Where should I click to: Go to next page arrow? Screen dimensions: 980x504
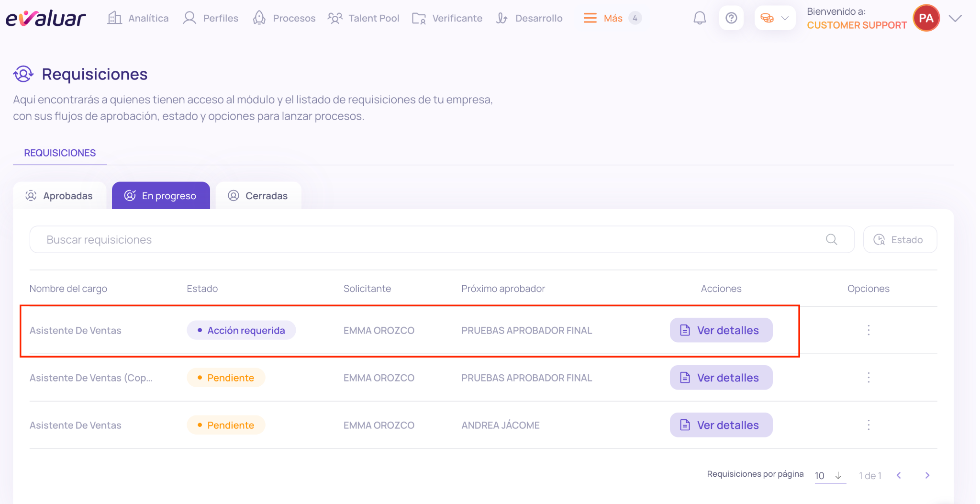click(x=927, y=475)
